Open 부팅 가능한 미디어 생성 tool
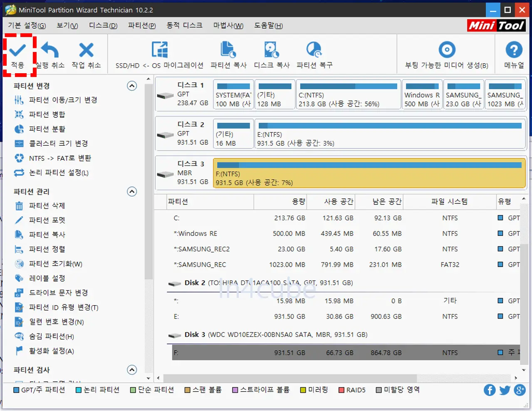The image size is (532, 411). [x=447, y=50]
